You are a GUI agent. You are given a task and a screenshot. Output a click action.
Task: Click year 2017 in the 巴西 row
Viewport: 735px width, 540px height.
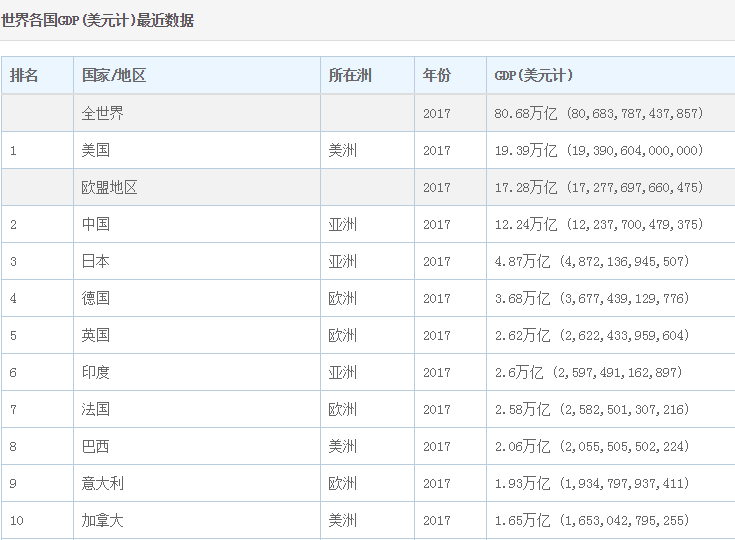(x=436, y=447)
